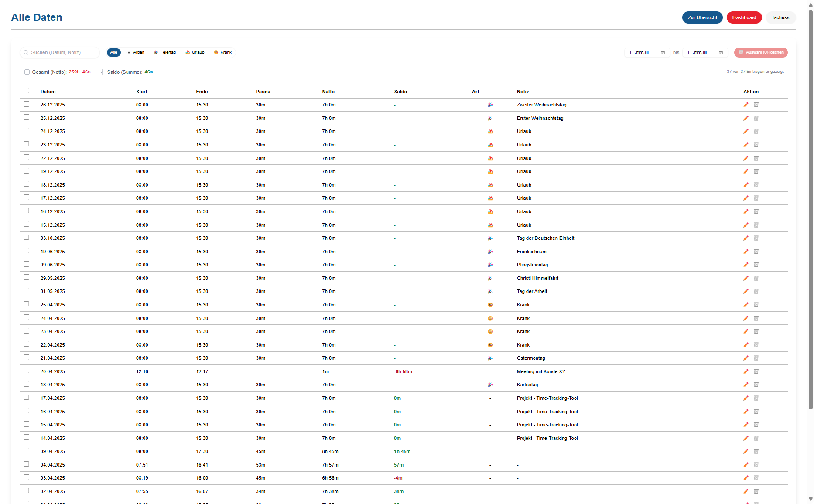Delete the 20.04.2025 Meeting mit Kunde XY entry
Screen dimensions: 814x504
point(756,371)
